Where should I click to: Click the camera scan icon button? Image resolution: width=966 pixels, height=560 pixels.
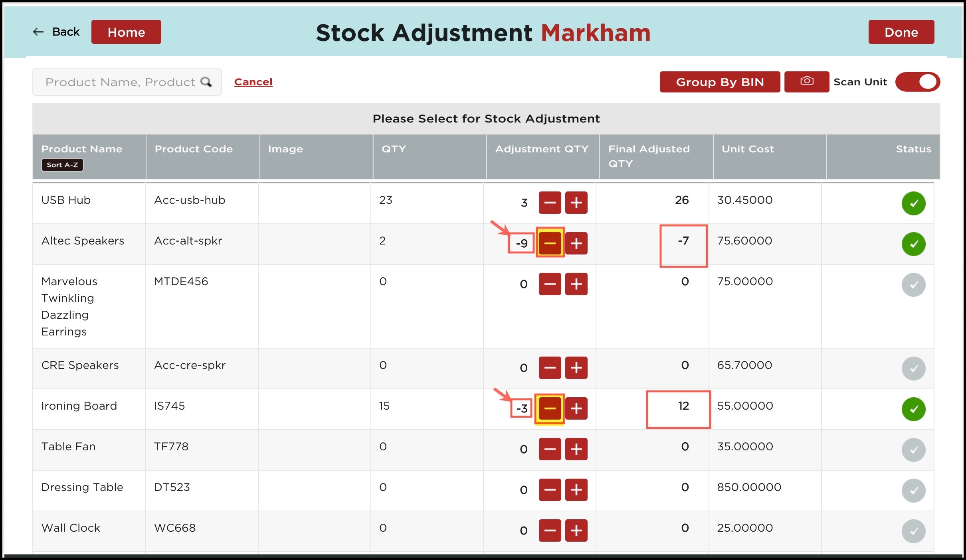pos(806,81)
